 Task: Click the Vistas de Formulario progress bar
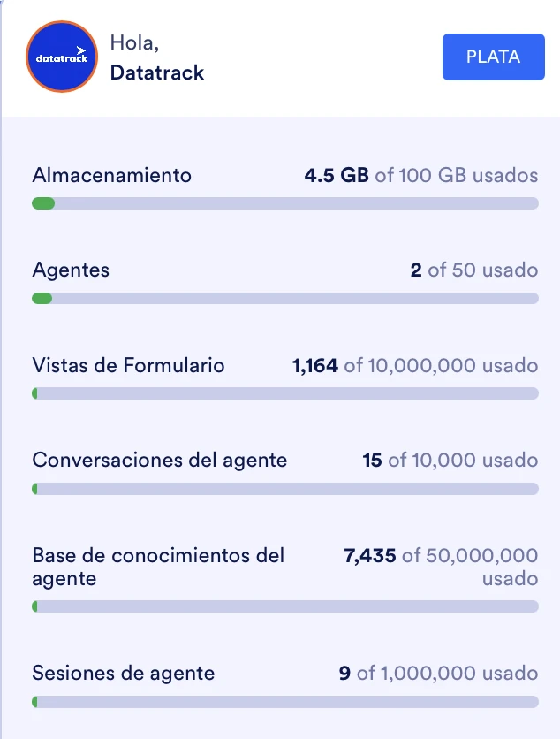(x=284, y=393)
